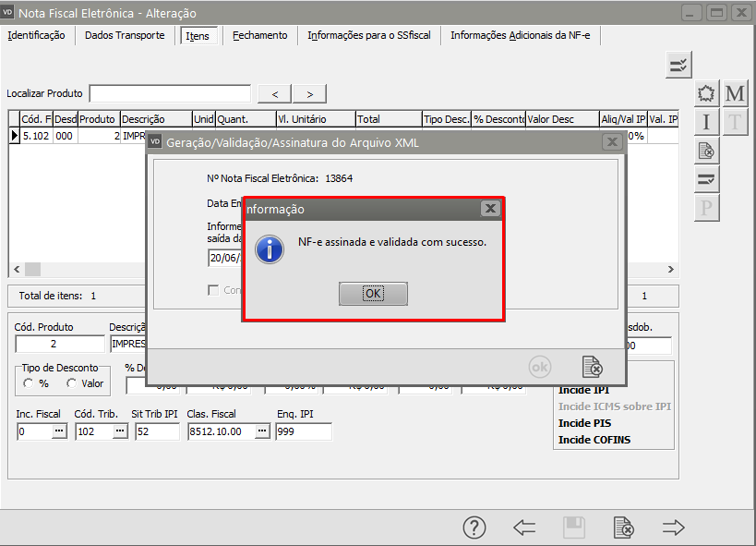Click Incide ICMS sobre IPI label
This screenshot has height=546, width=756.
point(614,406)
